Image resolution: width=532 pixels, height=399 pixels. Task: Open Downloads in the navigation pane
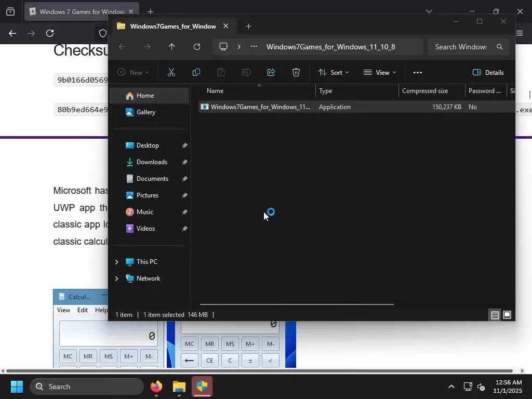(149, 162)
